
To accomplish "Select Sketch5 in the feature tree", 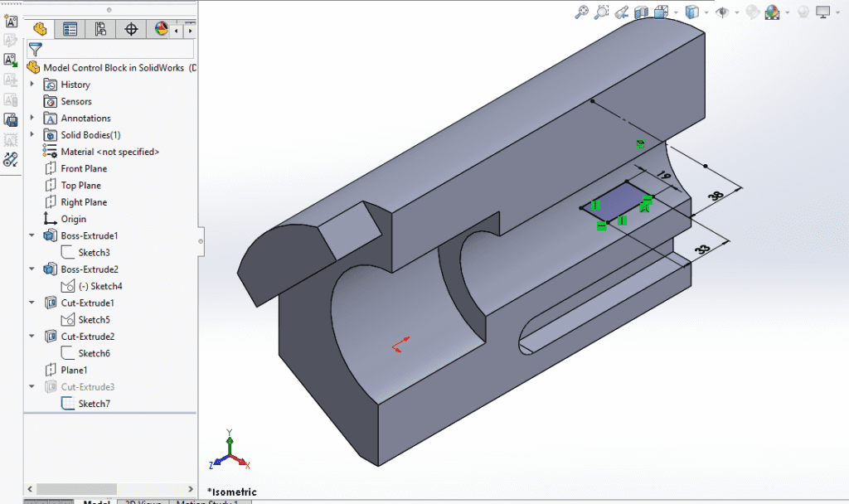I will 94,319.
